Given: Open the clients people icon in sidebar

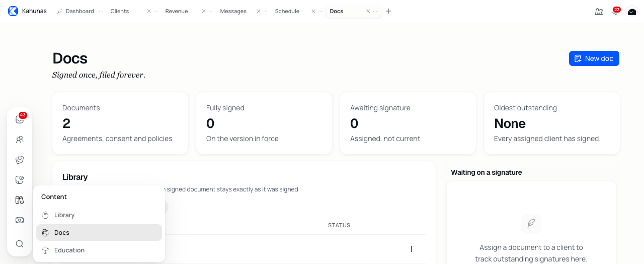Looking at the screenshot, I should 20,140.
